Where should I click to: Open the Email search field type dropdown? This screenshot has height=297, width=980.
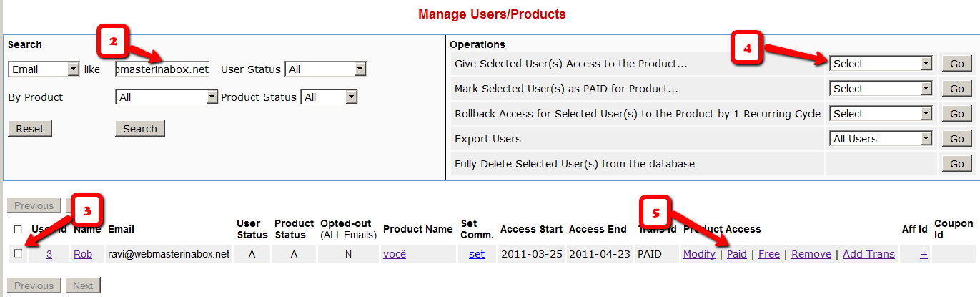pyautogui.click(x=44, y=69)
